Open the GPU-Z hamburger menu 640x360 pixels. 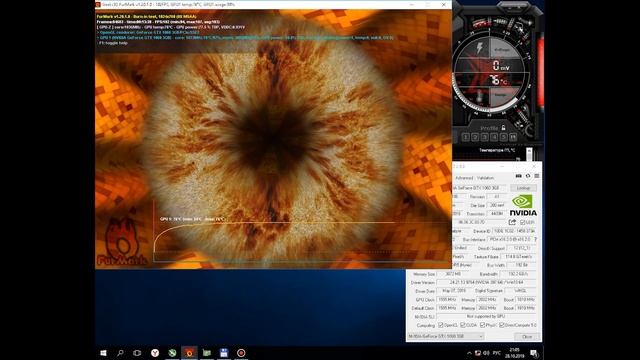click(537, 176)
